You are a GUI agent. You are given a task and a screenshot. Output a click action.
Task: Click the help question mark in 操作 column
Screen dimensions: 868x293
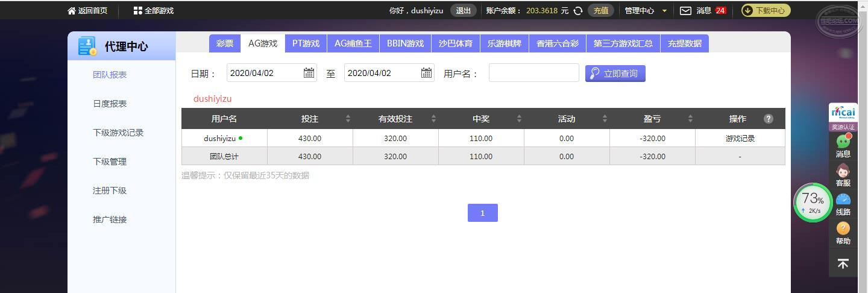[x=769, y=119]
